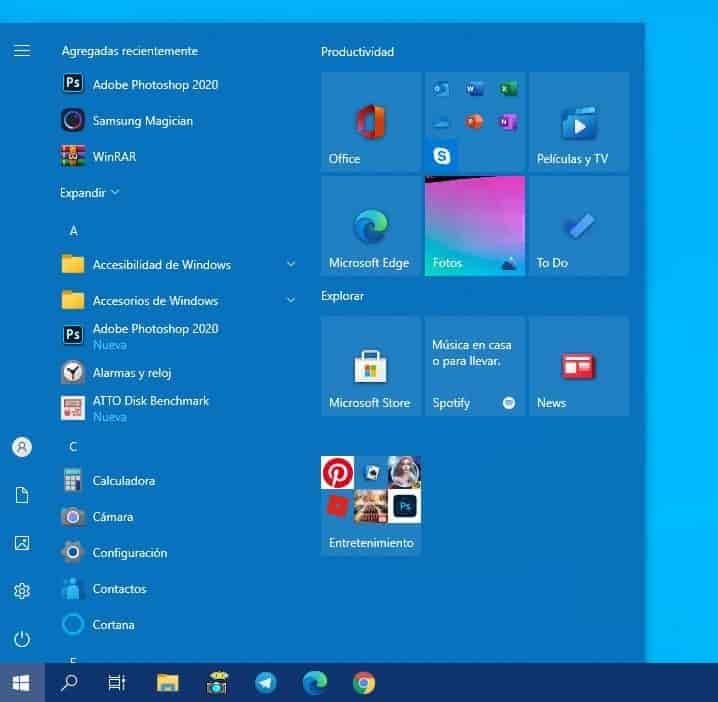
Task: Click the user account icon in sidebar
Action: point(22,447)
